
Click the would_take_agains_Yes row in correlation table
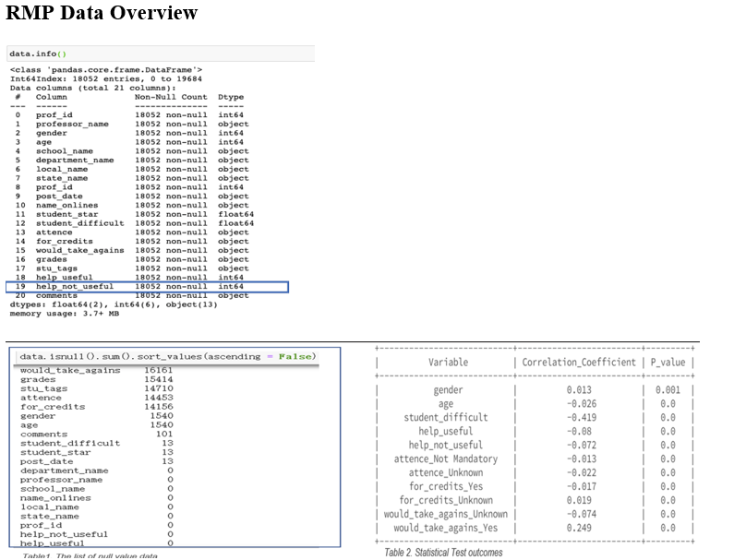[535, 528]
